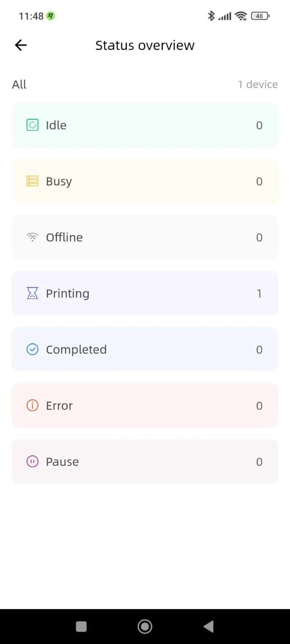Image resolution: width=290 pixels, height=644 pixels.
Task: Tap the 1 device count text
Action: (x=258, y=84)
